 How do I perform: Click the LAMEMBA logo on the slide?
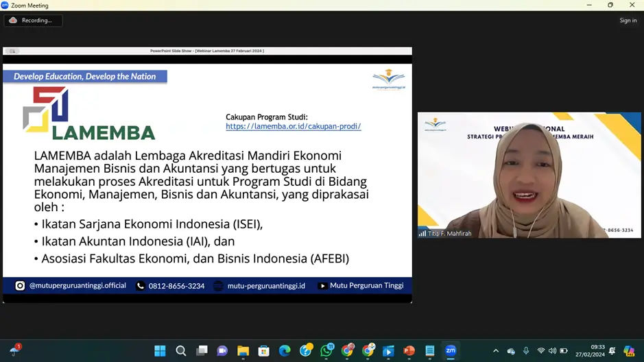pos(88,113)
